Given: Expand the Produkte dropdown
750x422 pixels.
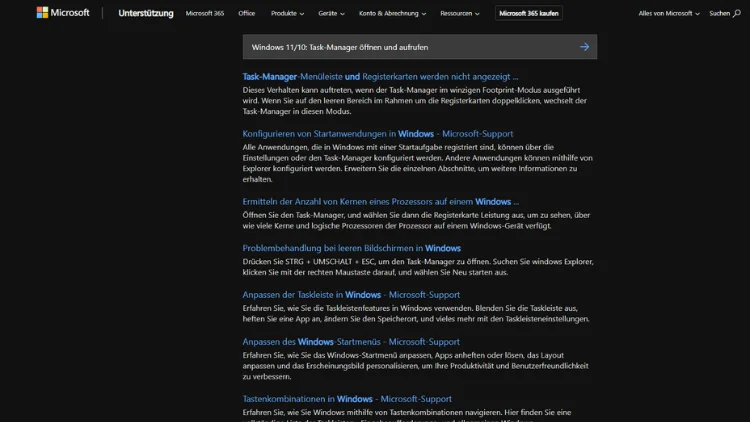Looking at the screenshot, I should pos(287,13).
